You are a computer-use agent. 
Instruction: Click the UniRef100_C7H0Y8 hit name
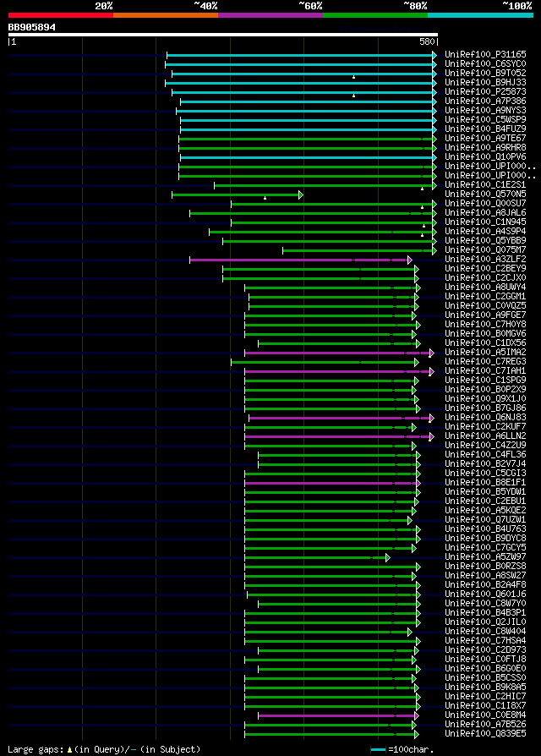pyautogui.click(x=485, y=324)
